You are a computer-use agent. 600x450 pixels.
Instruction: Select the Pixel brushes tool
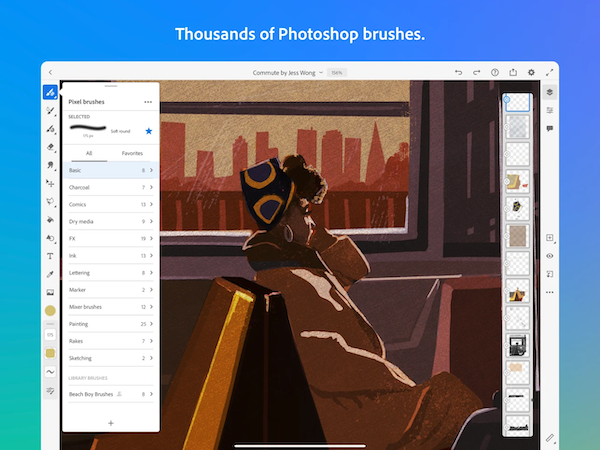(x=50, y=92)
